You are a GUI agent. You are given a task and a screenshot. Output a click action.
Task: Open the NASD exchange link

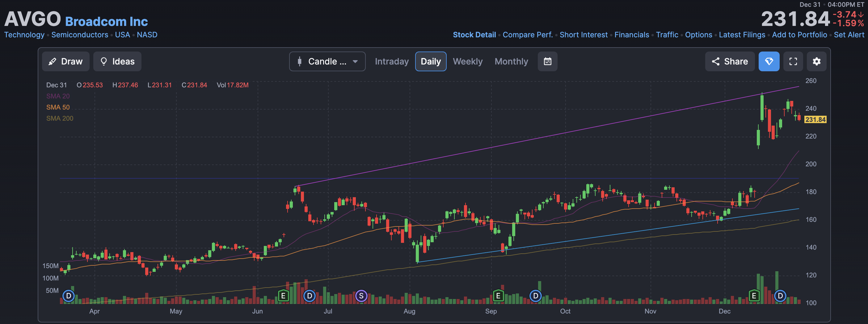[147, 35]
